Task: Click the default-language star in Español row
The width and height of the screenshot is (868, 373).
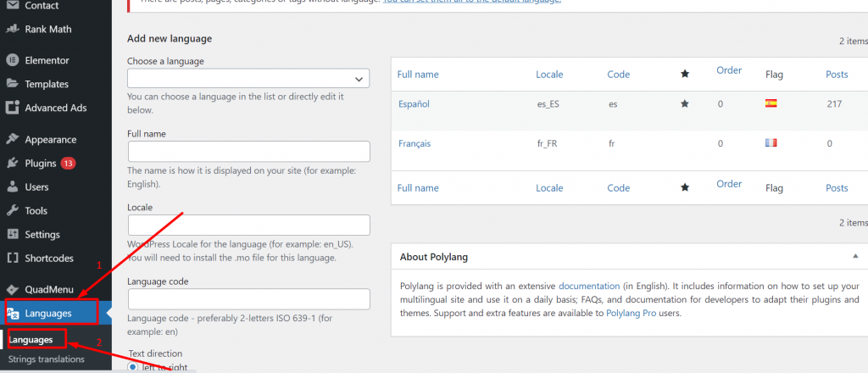Action: [x=685, y=103]
